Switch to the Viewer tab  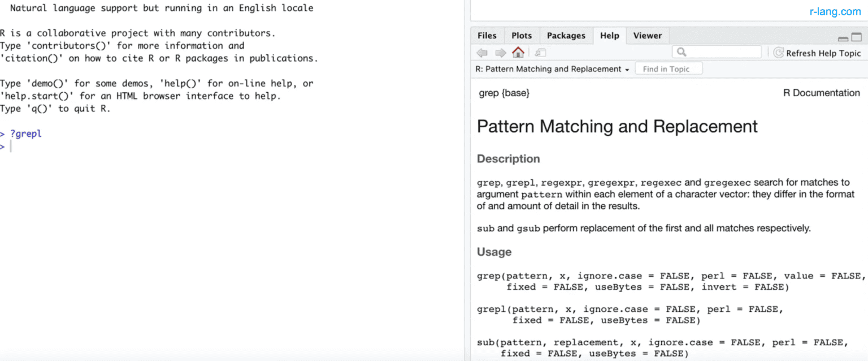click(x=647, y=35)
